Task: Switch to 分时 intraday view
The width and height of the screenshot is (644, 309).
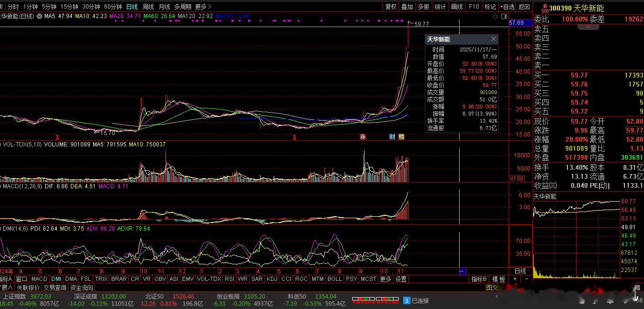Action: click(x=13, y=7)
